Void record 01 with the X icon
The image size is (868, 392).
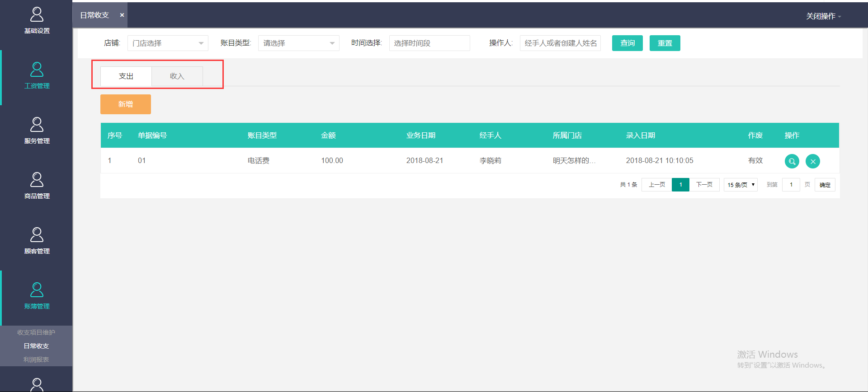click(x=812, y=161)
